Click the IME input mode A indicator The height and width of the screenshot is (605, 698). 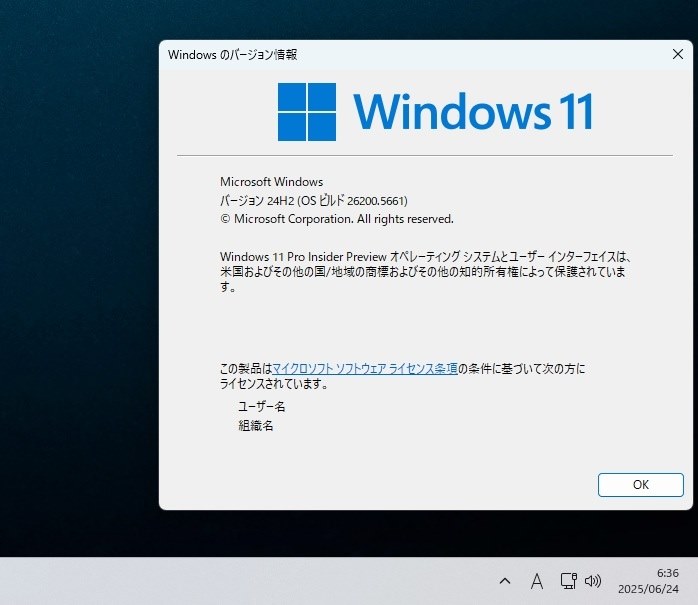pyautogui.click(x=537, y=581)
